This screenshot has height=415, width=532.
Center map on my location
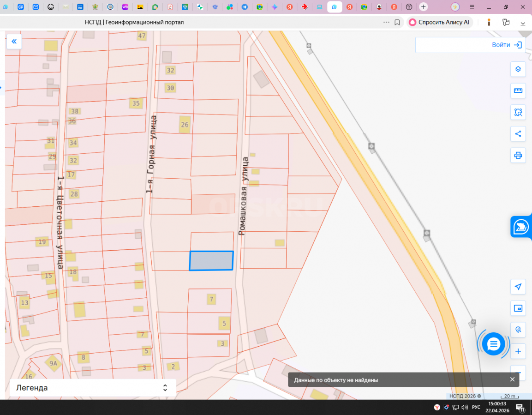[x=518, y=287]
